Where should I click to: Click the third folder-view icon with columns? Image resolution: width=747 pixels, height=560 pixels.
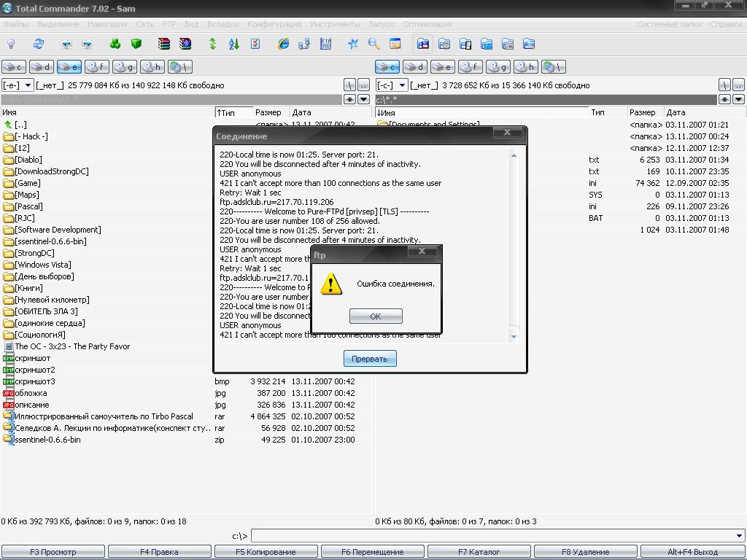point(465,44)
